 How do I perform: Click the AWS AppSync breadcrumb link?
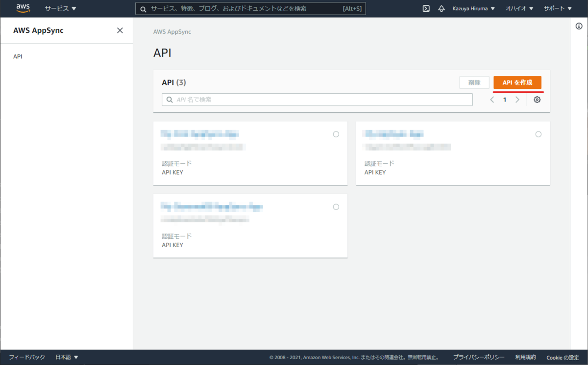click(172, 32)
